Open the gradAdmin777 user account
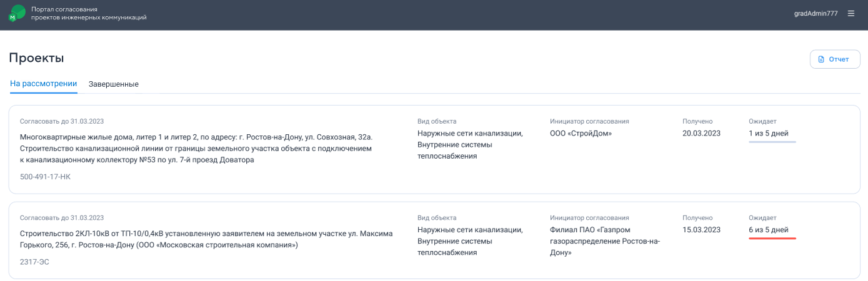This screenshot has height=281, width=868. (816, 13)
